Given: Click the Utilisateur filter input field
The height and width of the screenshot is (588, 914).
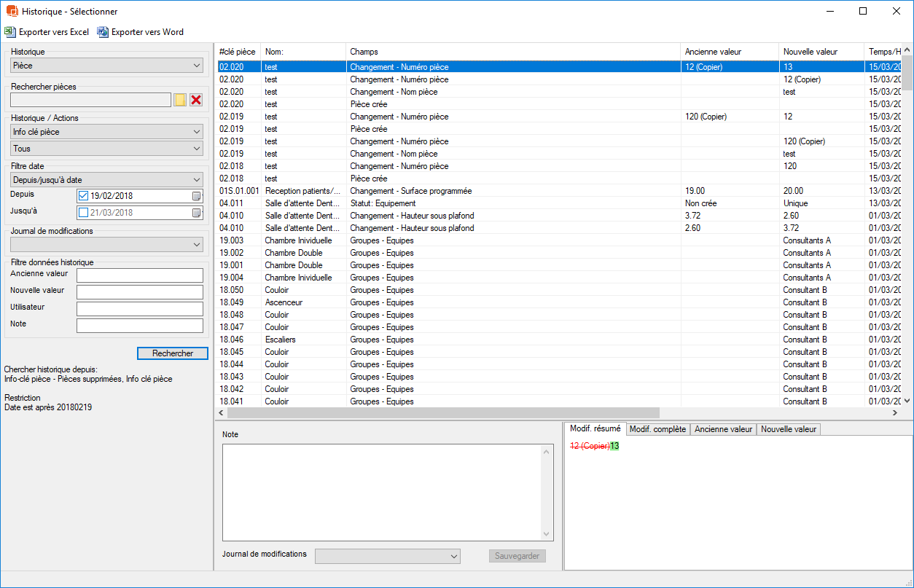Looking at the screenshot, I should (x=139, y=309).
